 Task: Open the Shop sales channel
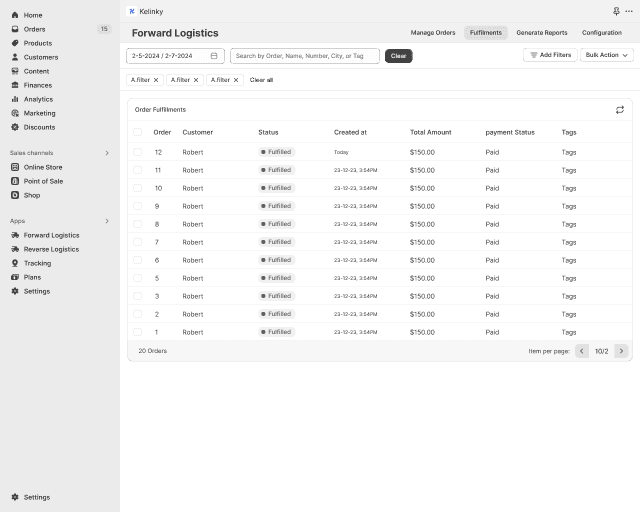(31, 195)
